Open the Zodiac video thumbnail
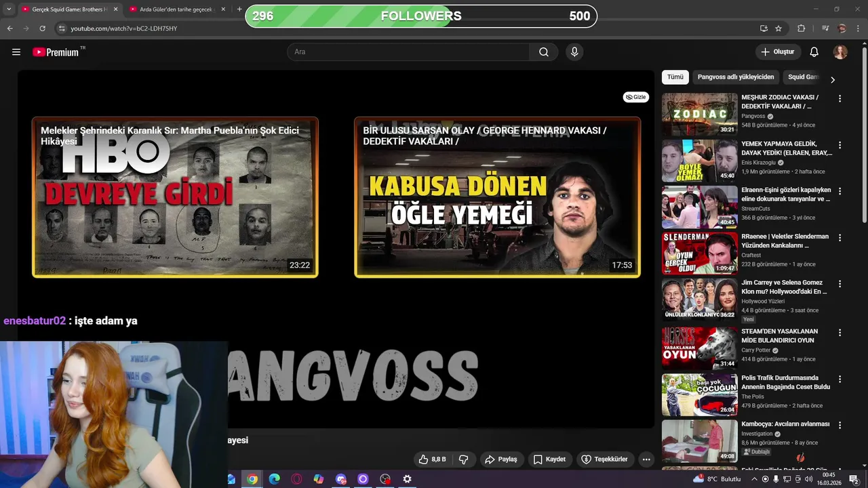The image size is (868, 488). point(699,115)
